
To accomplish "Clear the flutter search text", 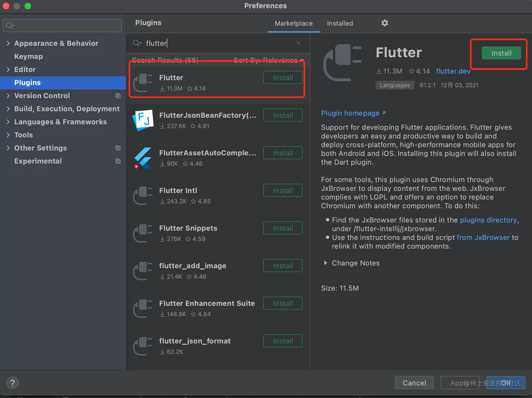I will [298, 43].
